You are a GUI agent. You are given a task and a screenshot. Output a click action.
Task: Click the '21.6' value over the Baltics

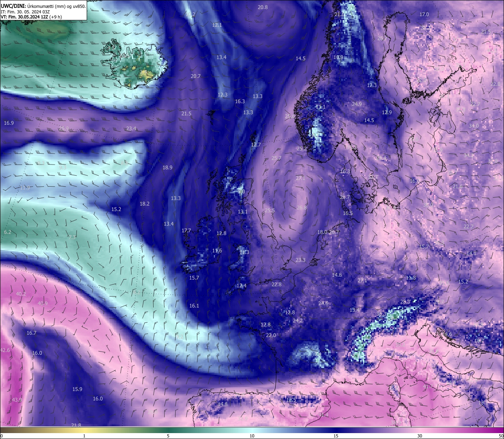coord(458,186)
